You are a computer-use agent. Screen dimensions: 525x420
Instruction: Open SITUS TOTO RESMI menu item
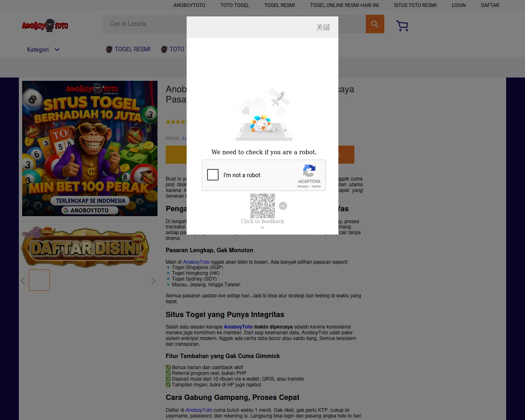pos(415,5)
